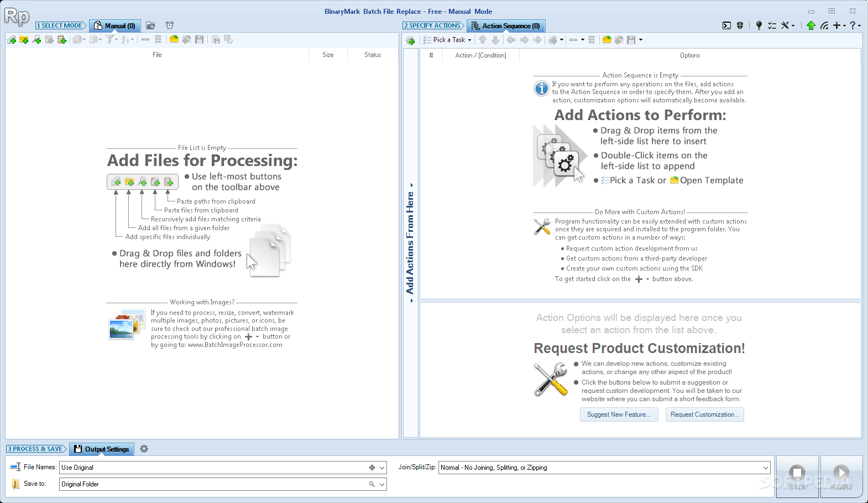Click the STOP button
This screenshot has height=503, width=868.
click(797, 476)
